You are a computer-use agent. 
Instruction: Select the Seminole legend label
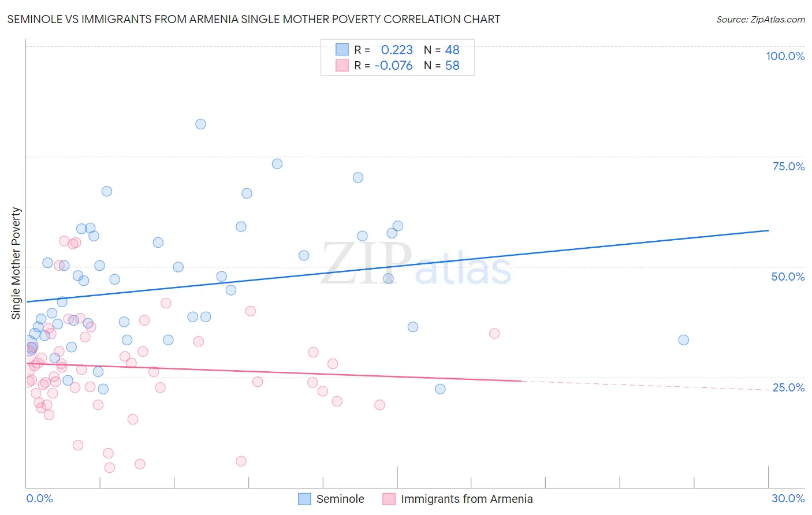pos(340,499)
